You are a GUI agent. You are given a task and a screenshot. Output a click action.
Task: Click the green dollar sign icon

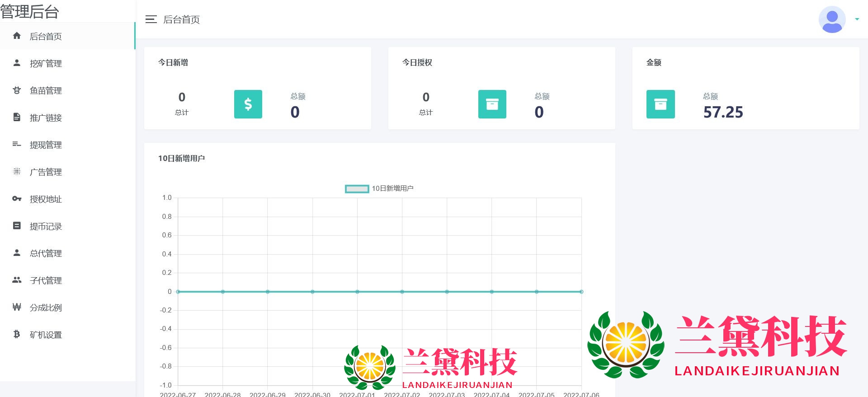coord(248,104)
